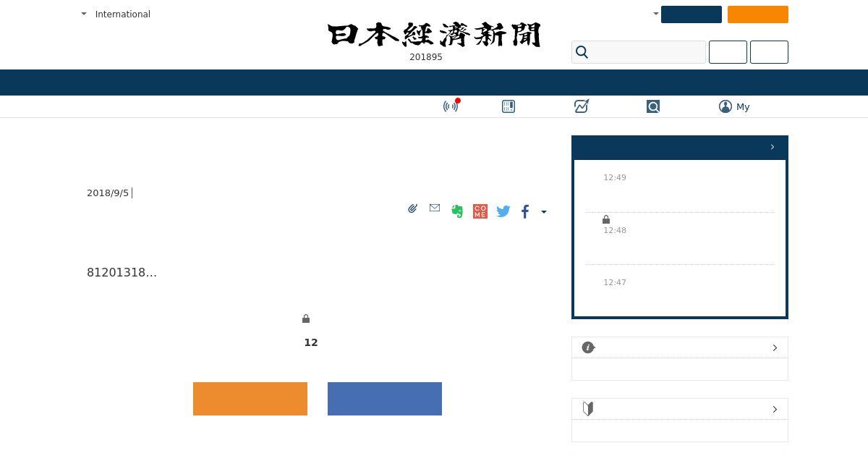Screen dimensions: 868x456
Task: Click the orange header button
Action: click(758, 14)
